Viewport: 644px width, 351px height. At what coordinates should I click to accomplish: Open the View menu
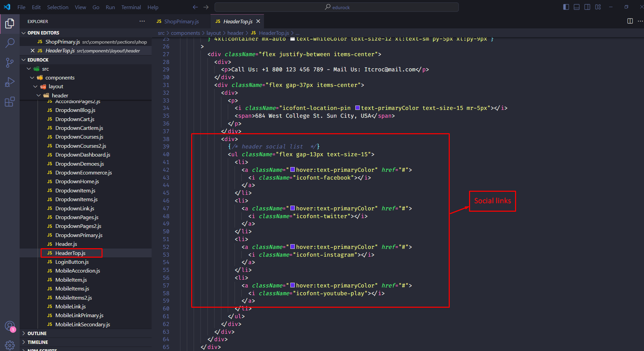pyautogui.click(x=81, y=7)
